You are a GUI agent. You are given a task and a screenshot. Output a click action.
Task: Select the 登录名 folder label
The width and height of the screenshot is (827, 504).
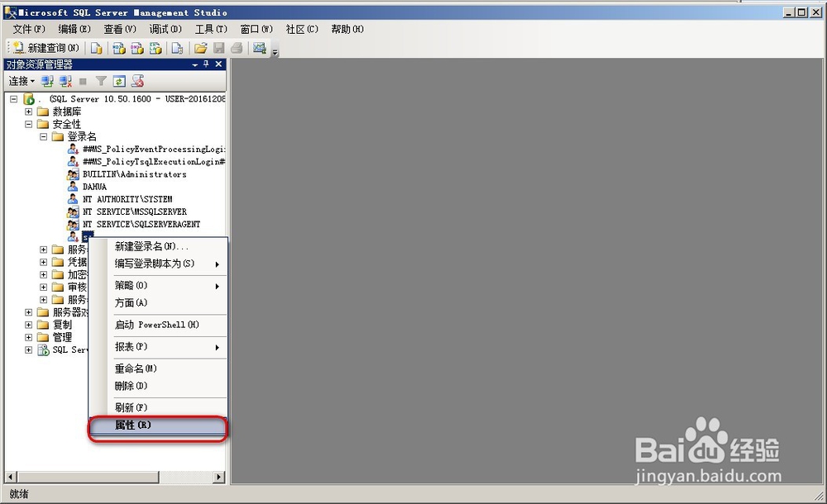[82, 136]
